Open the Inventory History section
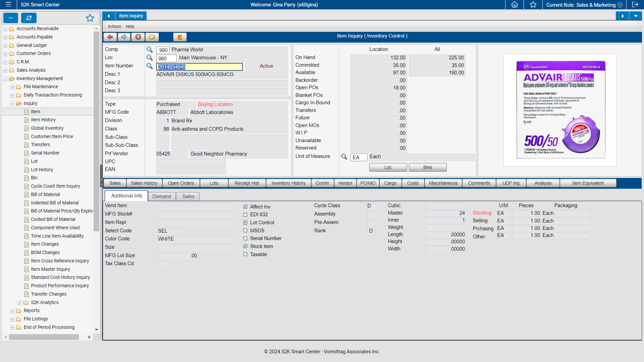 coord(288,183)
